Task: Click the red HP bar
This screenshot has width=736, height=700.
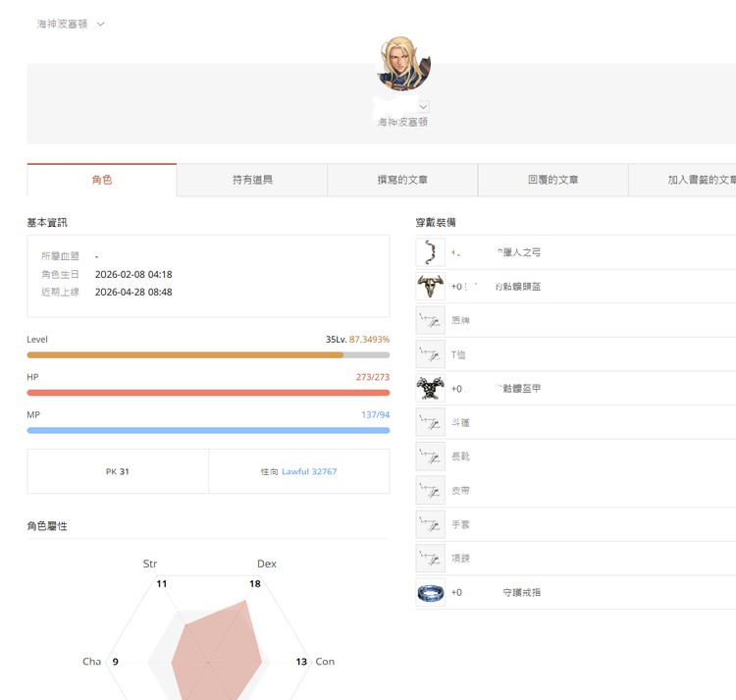Action: point(208,393)
